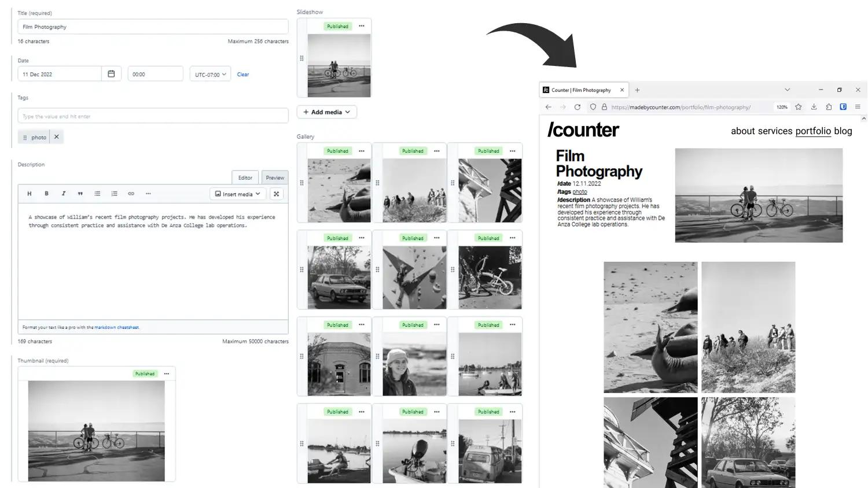Open options for the BMW car gallery image
Image resolution: width=868 pixels, height=488 pixels.
click(x=362, y=238)
